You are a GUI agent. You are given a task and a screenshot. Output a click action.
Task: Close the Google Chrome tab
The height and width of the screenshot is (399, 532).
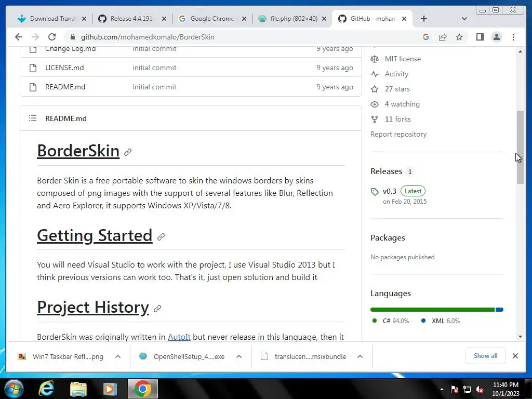point(244,19)
